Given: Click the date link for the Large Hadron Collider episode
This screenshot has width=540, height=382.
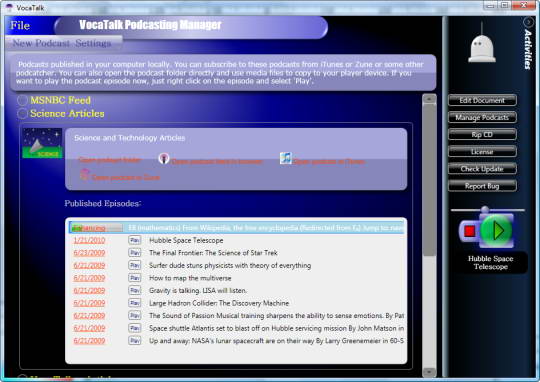Looking at the screenshot, I should click(89, 303).
